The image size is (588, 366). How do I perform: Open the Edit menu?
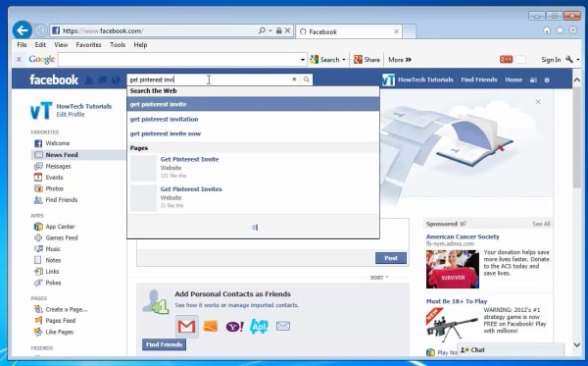click(40, 45)
